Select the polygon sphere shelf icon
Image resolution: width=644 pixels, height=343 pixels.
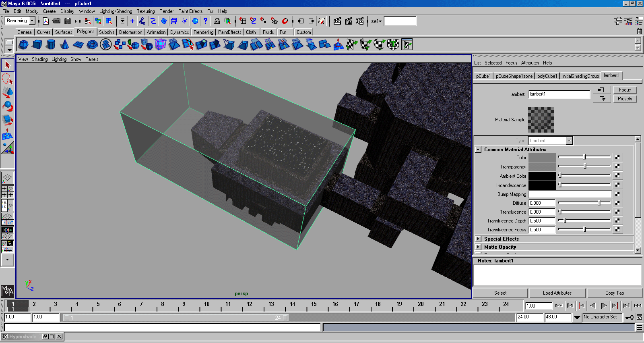[x=24, y=44]
